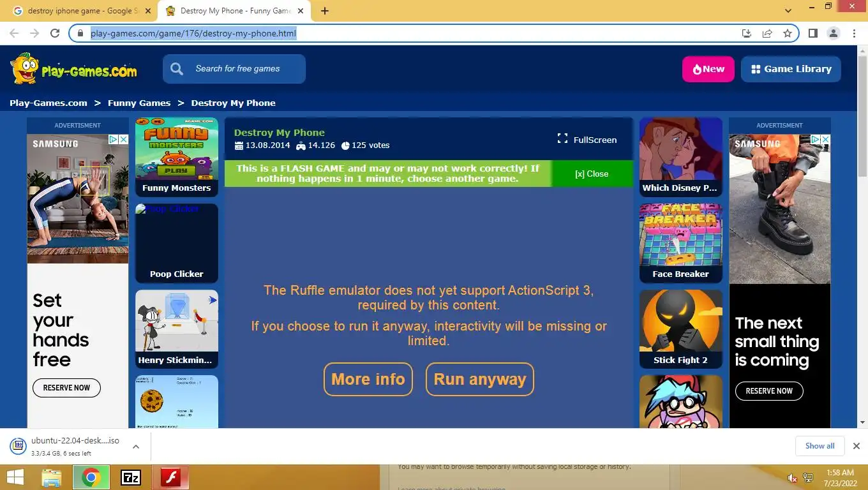
Task: Open the Cookie Clicker game thumbnail
Action: point(177,401)
